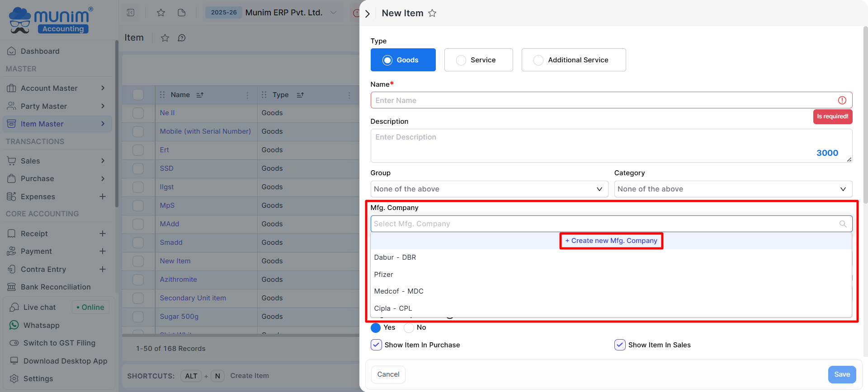The image size is (868, 392).
Task: Click the search icon in Mfg. Company field
Action: pyautogui.click(x=843, y=224)
